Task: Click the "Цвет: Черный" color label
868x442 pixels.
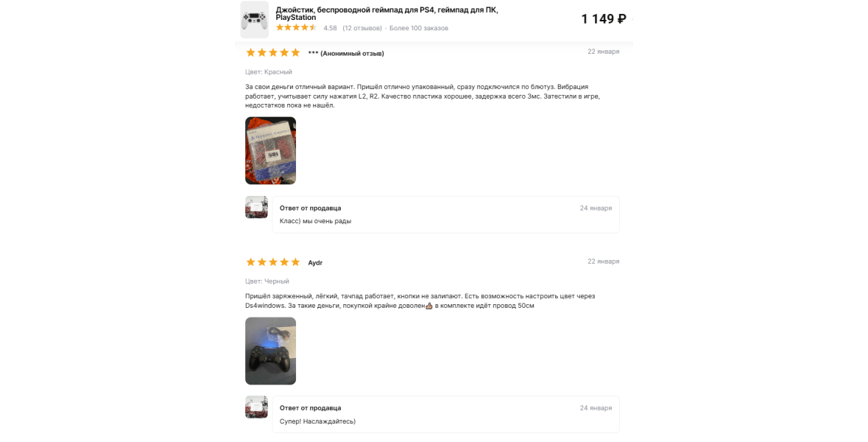Action: coord(267,281)
